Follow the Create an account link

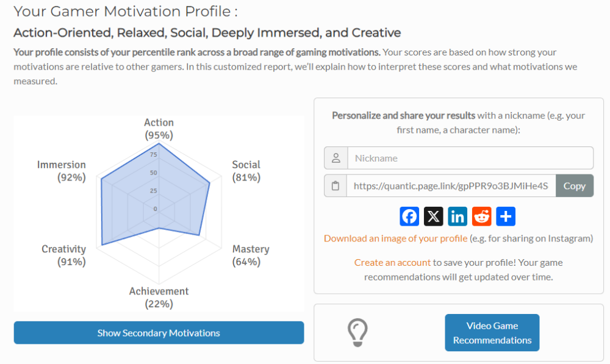392,263
